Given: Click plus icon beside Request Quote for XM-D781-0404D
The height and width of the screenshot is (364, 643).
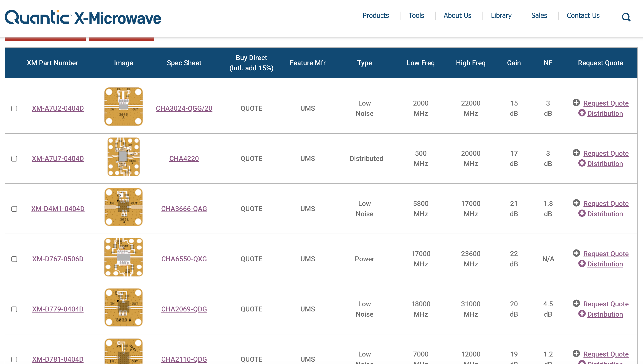Looking at the screenshot, I should point(576,353).
